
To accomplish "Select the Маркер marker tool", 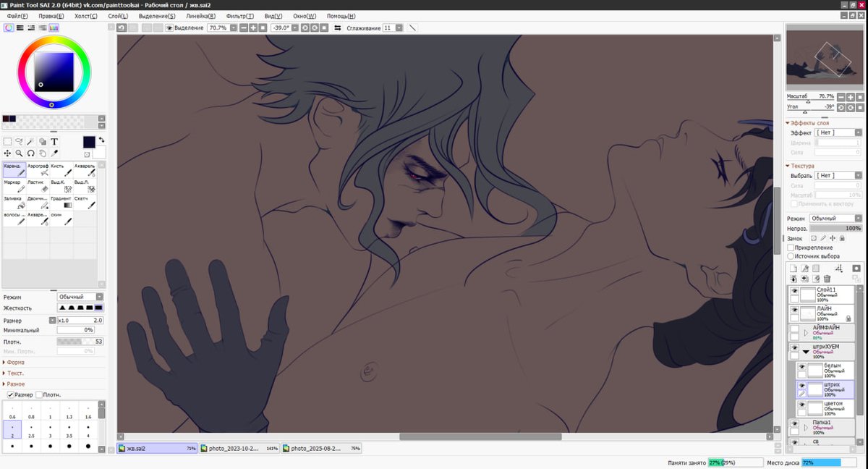I will point(14,186).
